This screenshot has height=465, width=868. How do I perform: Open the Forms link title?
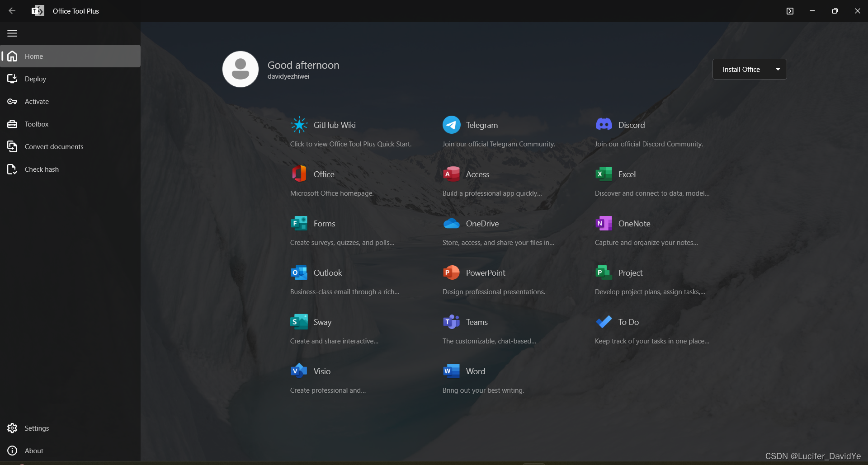324,223
